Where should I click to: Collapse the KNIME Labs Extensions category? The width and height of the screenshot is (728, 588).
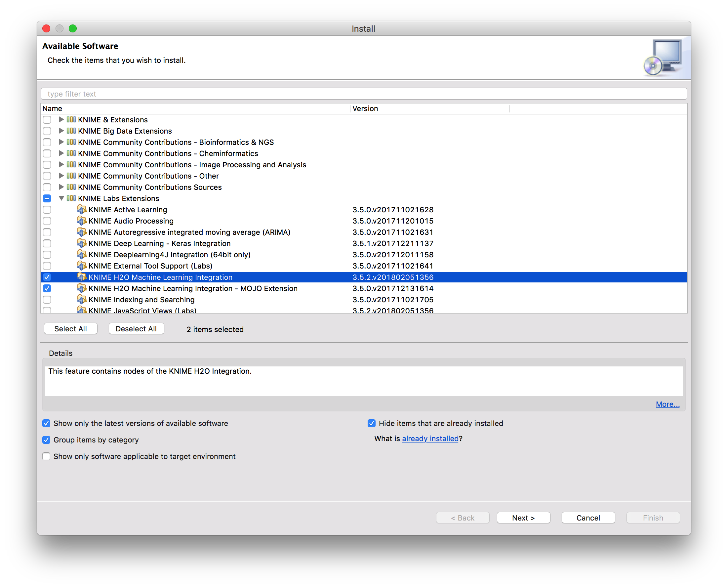[x=61, y=198]
